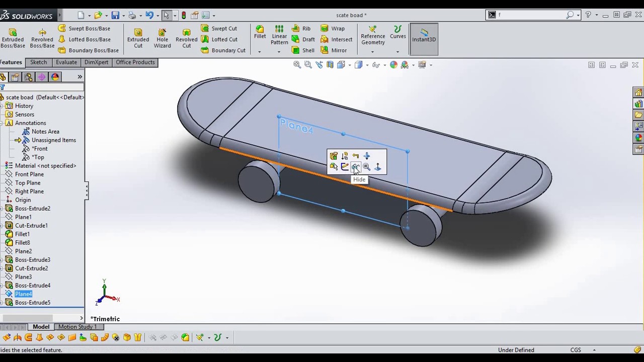Open the Hole Wizard
This screenshot has width=644, height=362.
click(x=162, y=38)
